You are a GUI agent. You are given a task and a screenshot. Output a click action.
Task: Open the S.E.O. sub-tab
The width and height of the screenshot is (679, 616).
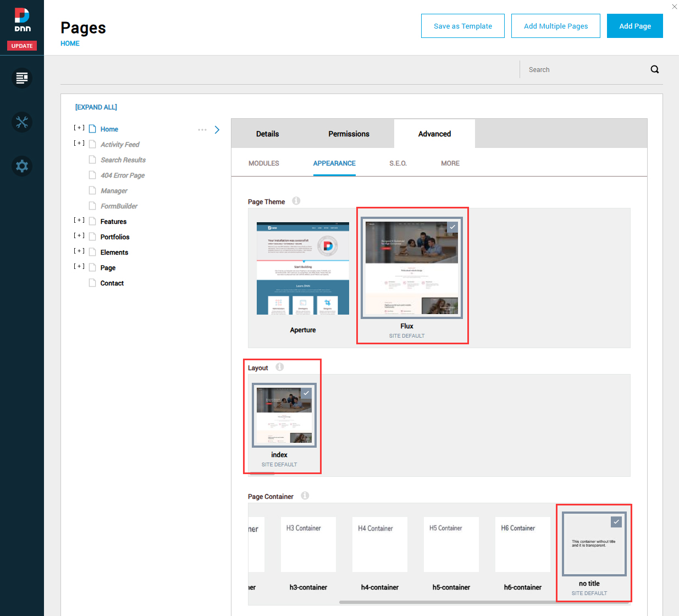tap(398, 163)
